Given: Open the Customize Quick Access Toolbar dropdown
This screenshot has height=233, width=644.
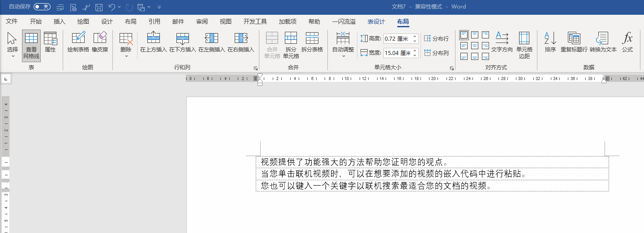Looking at the screenshot, I should pyautogui.click(x=159, y=7).
